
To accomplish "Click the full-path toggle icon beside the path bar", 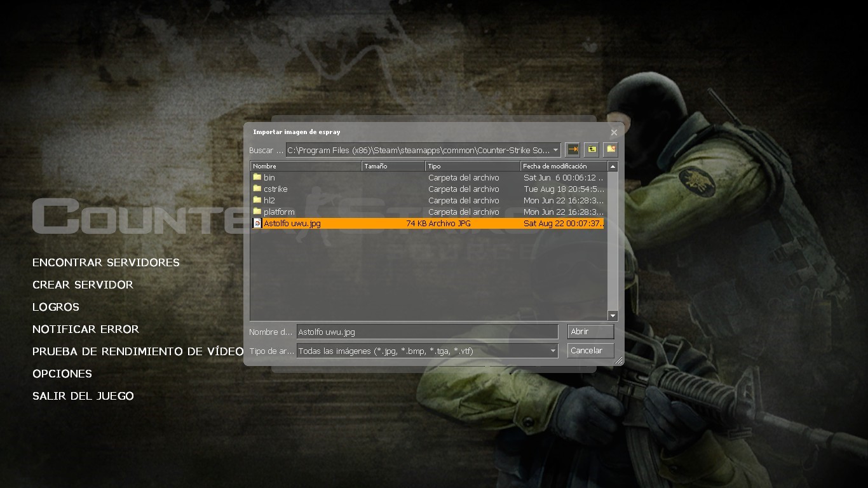I will pyautogui.click(x=573, y=149).
